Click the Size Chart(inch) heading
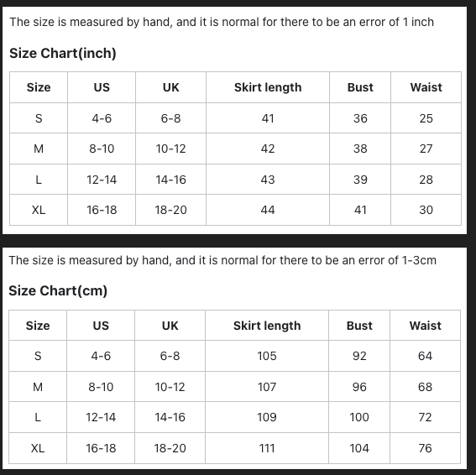 tap(63, 53)
